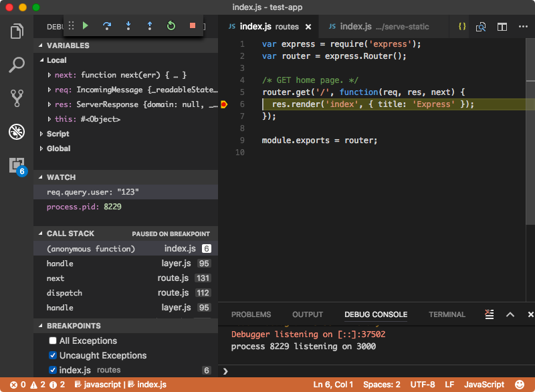Expand the Script scope

click(41, 134)
